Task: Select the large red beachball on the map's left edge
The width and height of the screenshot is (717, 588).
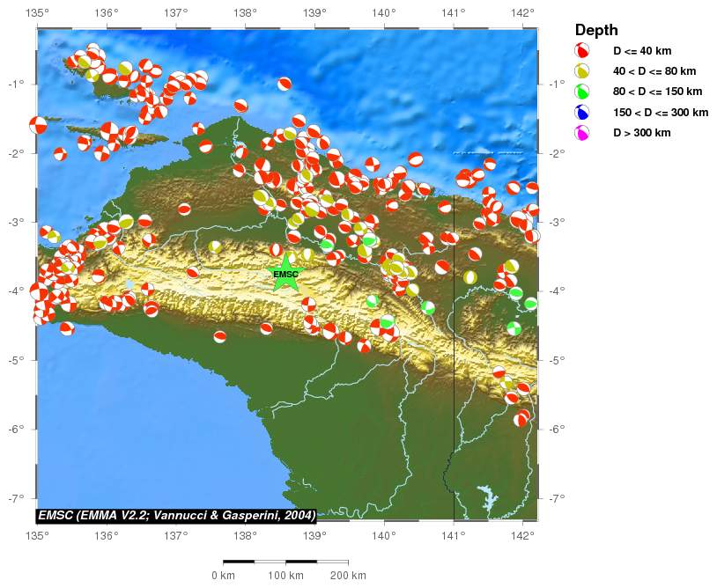Action: tap(38, 125)
